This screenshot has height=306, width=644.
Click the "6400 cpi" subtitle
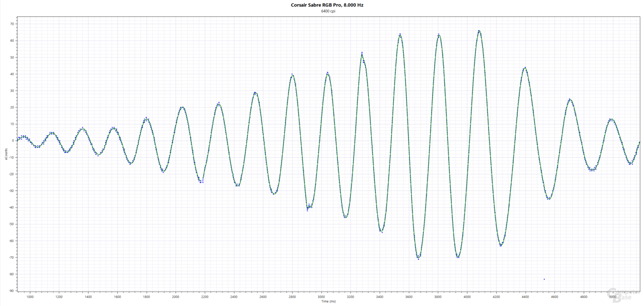pyautogui.click(x=328, y=11)
